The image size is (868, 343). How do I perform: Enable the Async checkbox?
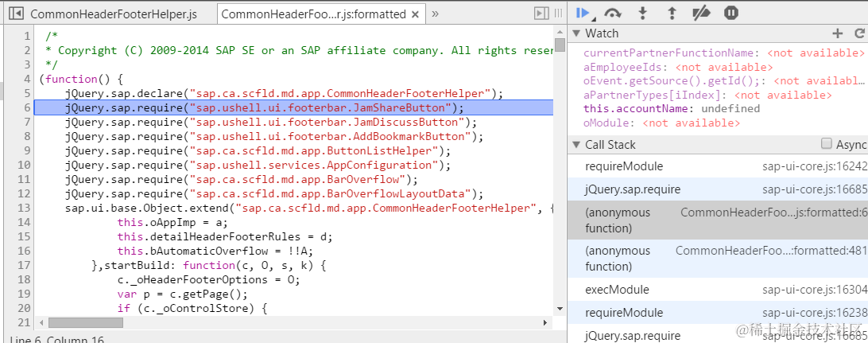[x=827, y=144]
